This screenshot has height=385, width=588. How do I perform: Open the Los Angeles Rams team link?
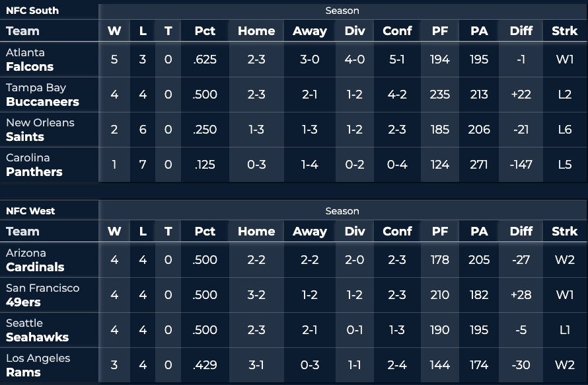38,365
